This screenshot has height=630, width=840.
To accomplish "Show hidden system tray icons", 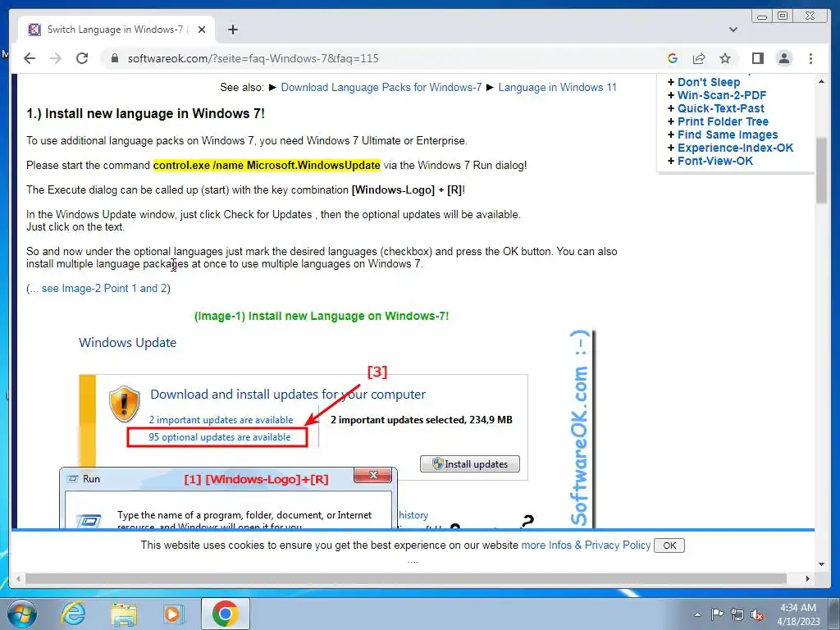I will tap(697, 614).
